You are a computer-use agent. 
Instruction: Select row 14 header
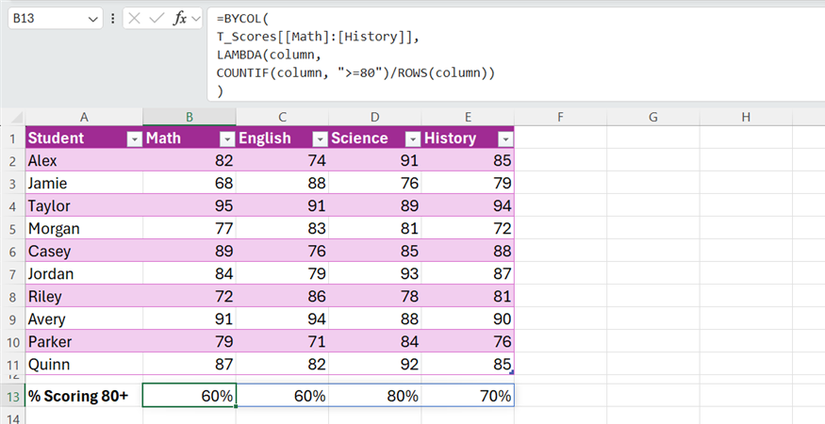point(13,418)
